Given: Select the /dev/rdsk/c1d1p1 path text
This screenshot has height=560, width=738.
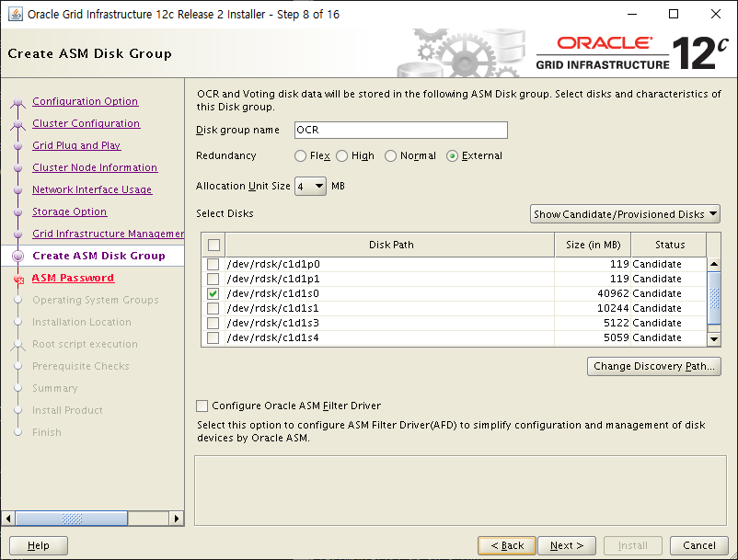Looking at the screenshot, I should [273, 279].
